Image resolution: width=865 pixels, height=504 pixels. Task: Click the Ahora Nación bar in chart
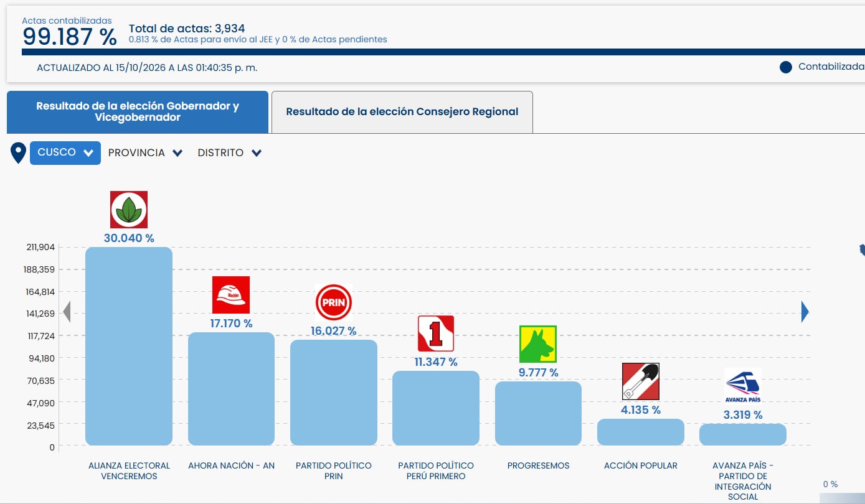pyautogui.click(x=231, y=389)
